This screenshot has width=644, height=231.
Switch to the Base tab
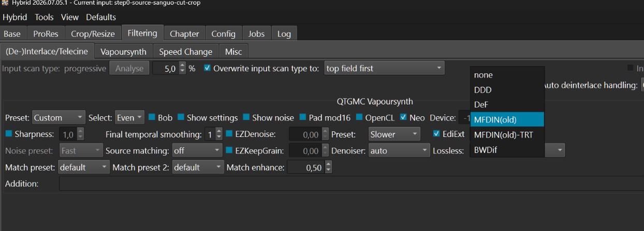coord(12,34)
